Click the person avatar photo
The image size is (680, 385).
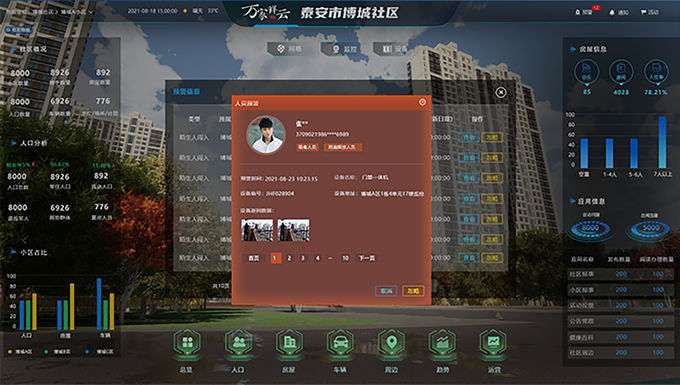point(266,135)
